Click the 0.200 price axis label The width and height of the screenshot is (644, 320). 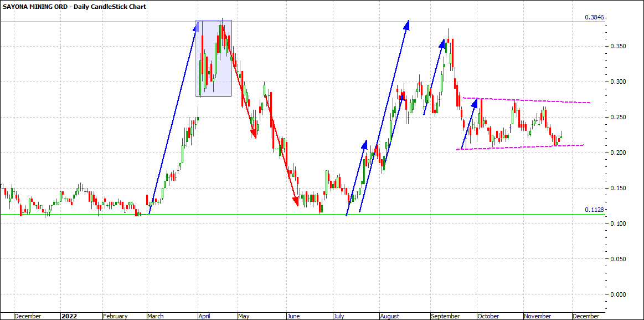click(617, 153)
